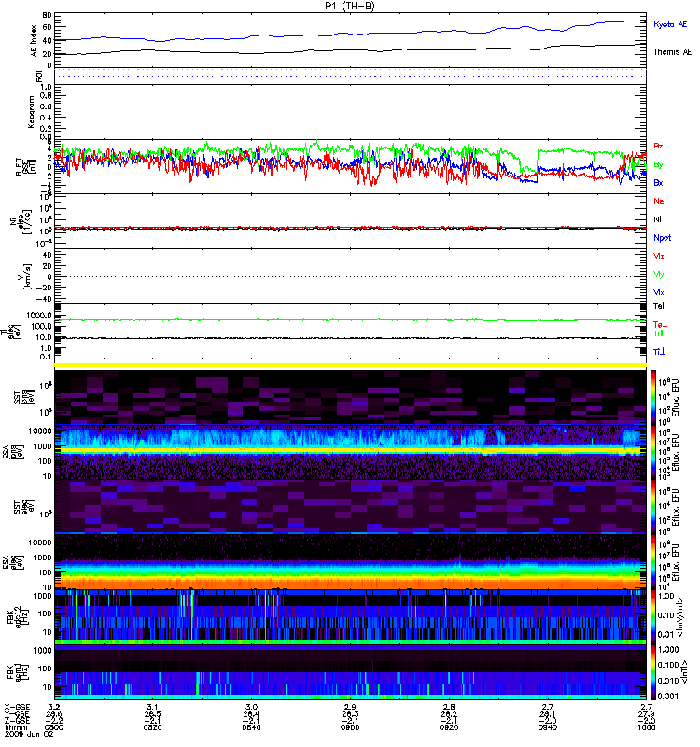Select the Kyoto AE legend label

click(670, 25)
